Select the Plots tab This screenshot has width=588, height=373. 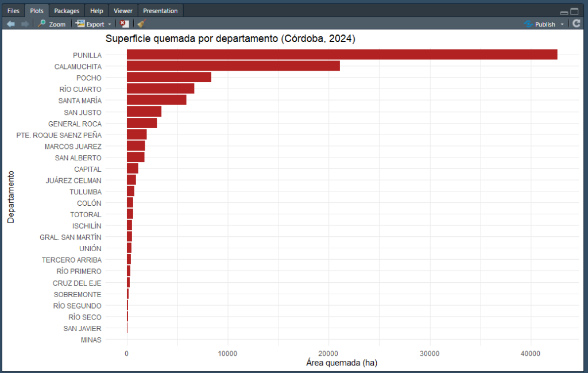click(37, 11)
